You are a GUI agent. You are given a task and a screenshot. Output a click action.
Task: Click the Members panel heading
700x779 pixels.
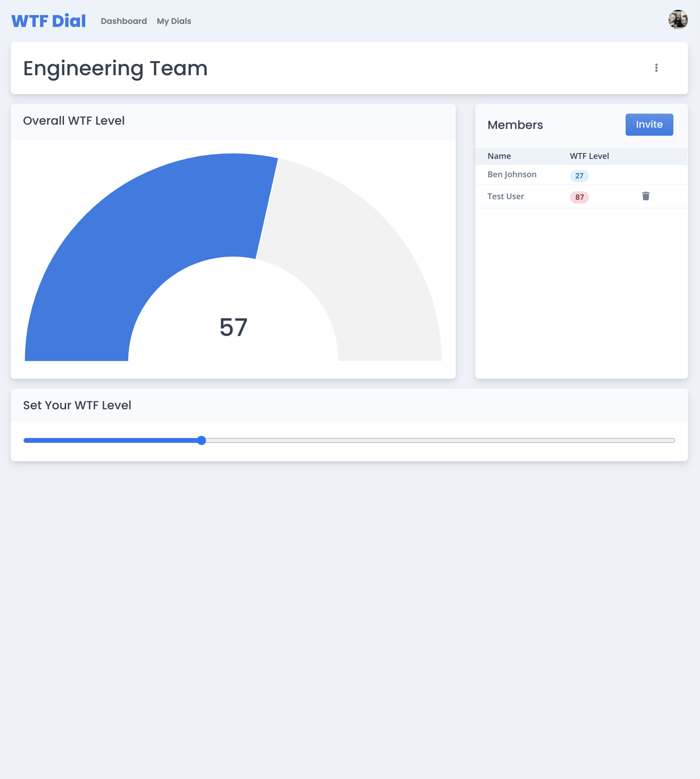(x=515, y=125)
